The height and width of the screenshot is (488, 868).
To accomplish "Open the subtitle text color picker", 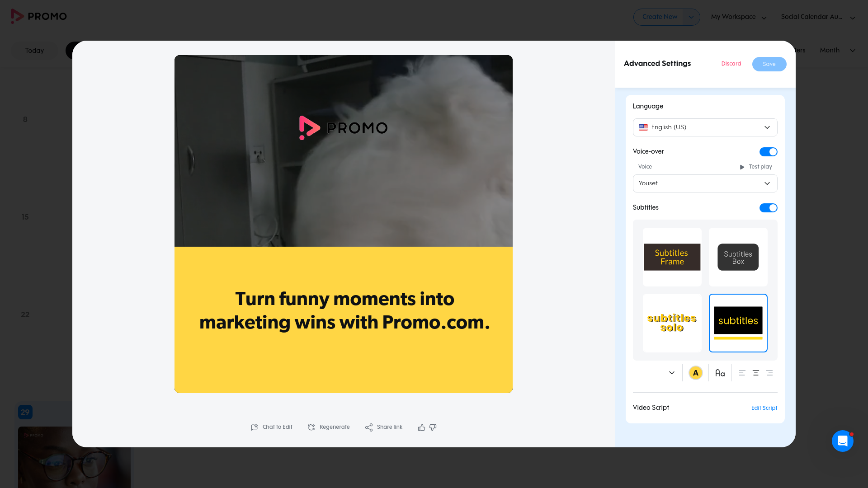I will click(x=695, y=373).
